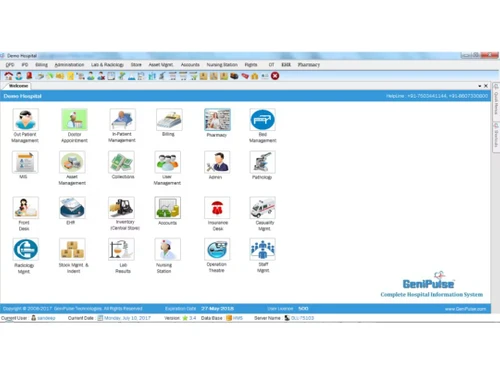Launch the Pathology module

click(263, 162)
